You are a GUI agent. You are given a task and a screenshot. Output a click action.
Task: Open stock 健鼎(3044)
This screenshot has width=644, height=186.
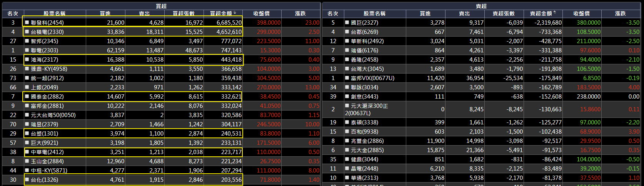[x=365, y=159]
